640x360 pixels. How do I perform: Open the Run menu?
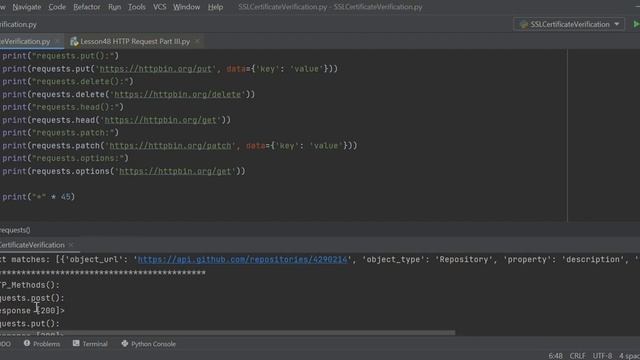pyautogui.click(x=115, y=7)
